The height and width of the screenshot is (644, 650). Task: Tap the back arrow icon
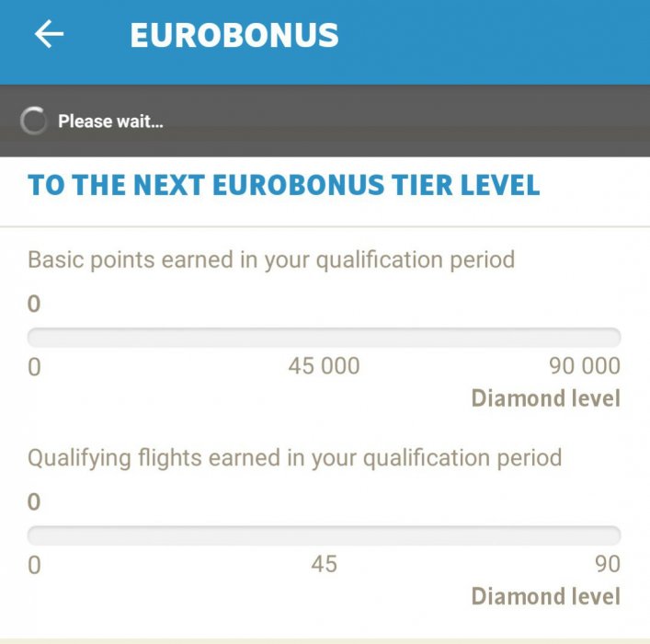[x=49, y=35]
